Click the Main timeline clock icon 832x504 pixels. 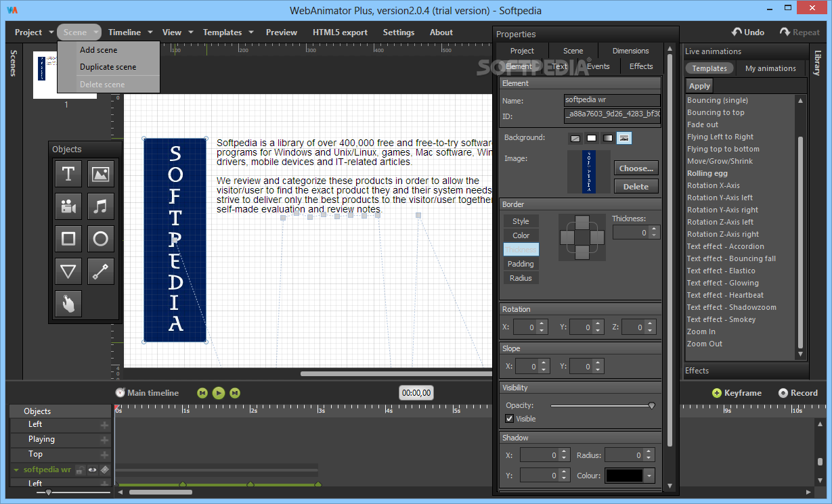[x=120, y=392]
